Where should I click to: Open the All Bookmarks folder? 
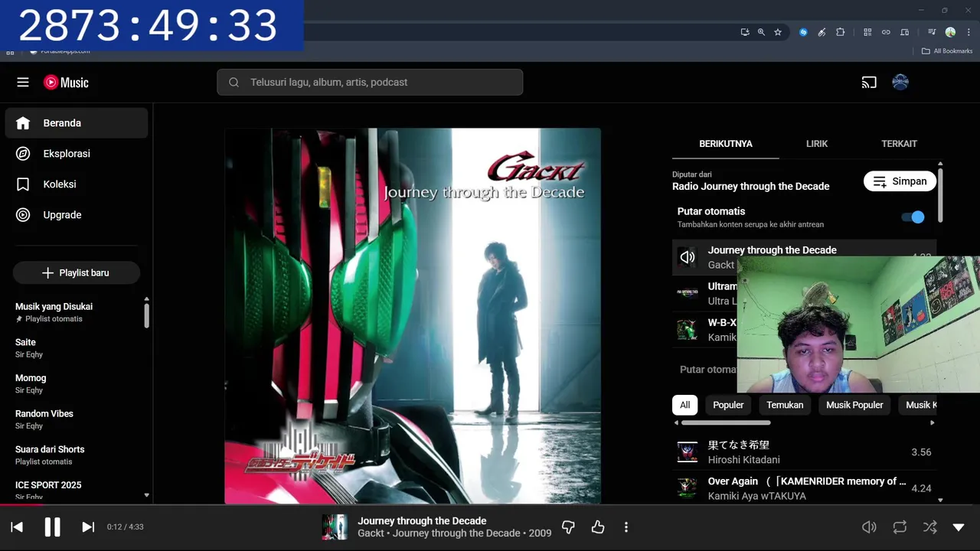[x=946, y=51]
